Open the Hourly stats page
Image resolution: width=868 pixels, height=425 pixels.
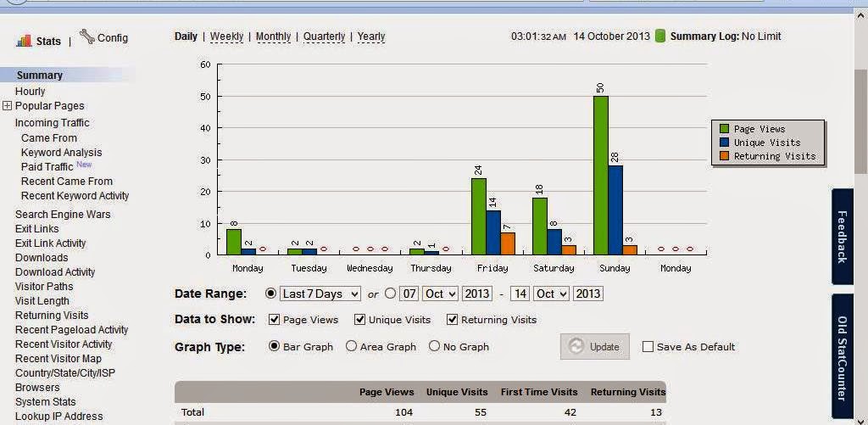click(x=30, y=92)
